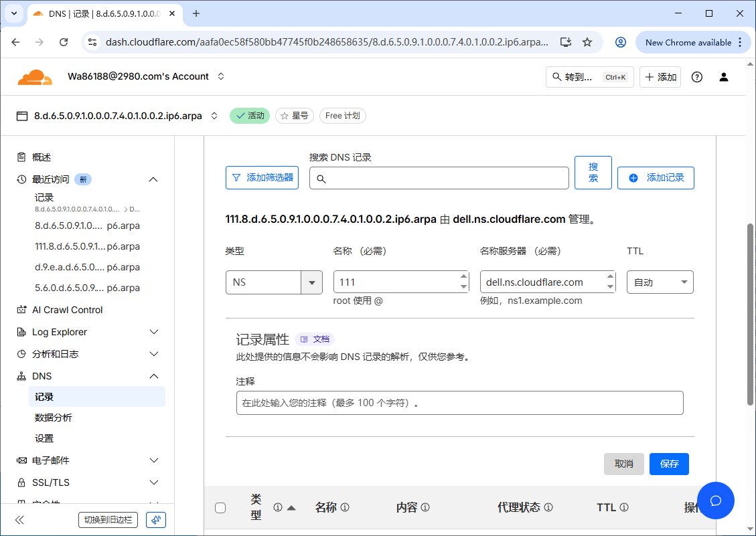
Task: Open the support chat bubble
Action: (716, 501)
